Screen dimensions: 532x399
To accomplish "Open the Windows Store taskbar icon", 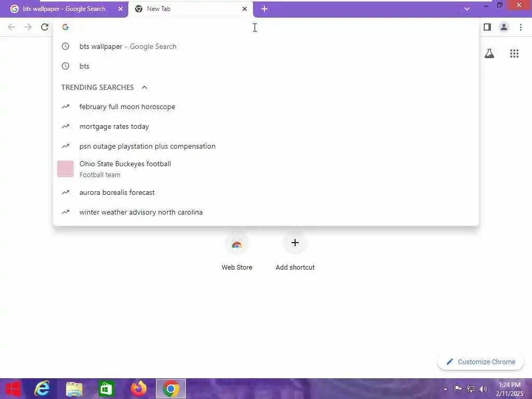I will [106, 389].
